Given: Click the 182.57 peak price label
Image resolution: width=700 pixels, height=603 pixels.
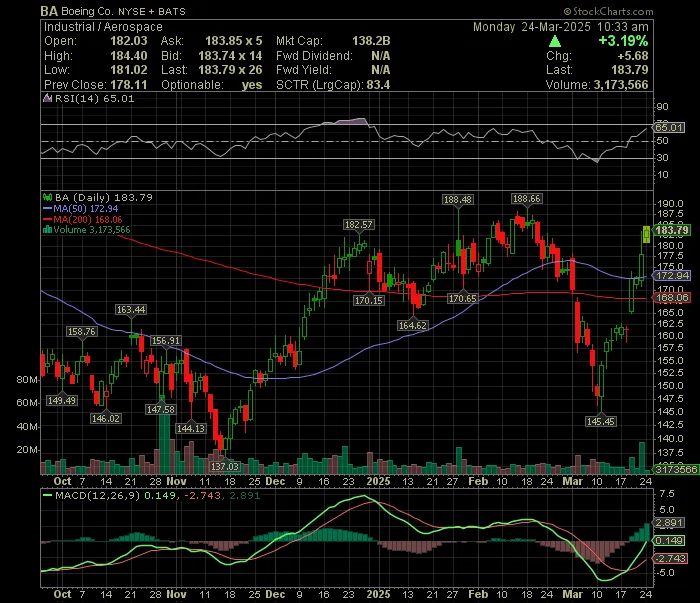Looking at the screenshot, I should (358, 225).
